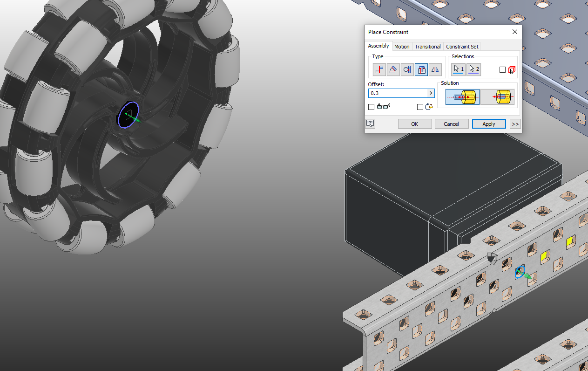Activate the First Selection picker button
The width and height of the screenshot is (588, 371).
click(459, 69)
